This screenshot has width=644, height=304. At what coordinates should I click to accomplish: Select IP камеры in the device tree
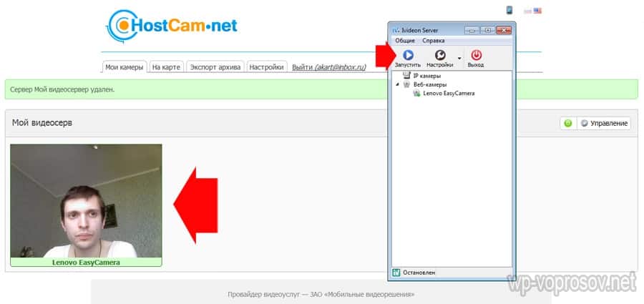[426, 75]
